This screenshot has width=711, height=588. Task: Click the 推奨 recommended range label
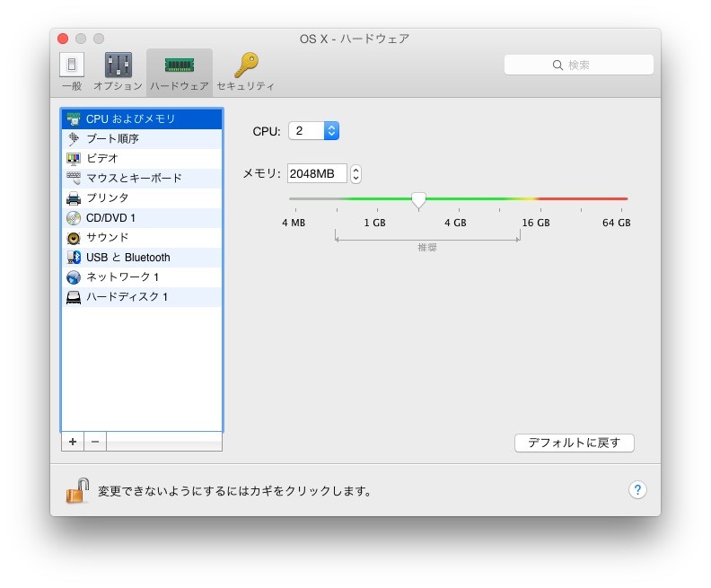[427, 248]
